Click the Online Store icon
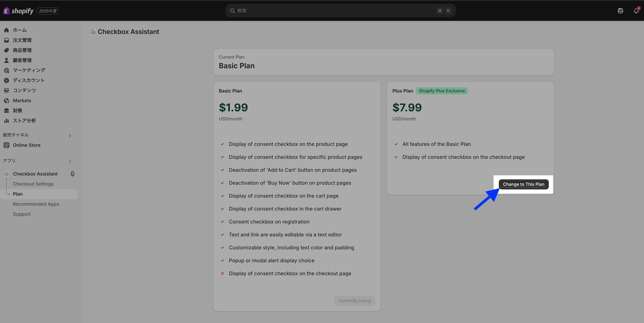 click(6, 145)
